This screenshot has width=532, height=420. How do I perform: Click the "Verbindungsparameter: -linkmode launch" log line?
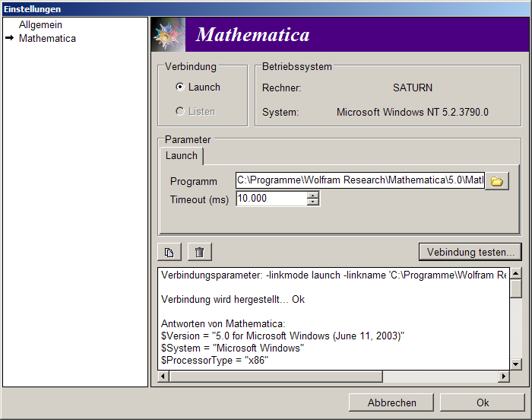click(334, 275)
